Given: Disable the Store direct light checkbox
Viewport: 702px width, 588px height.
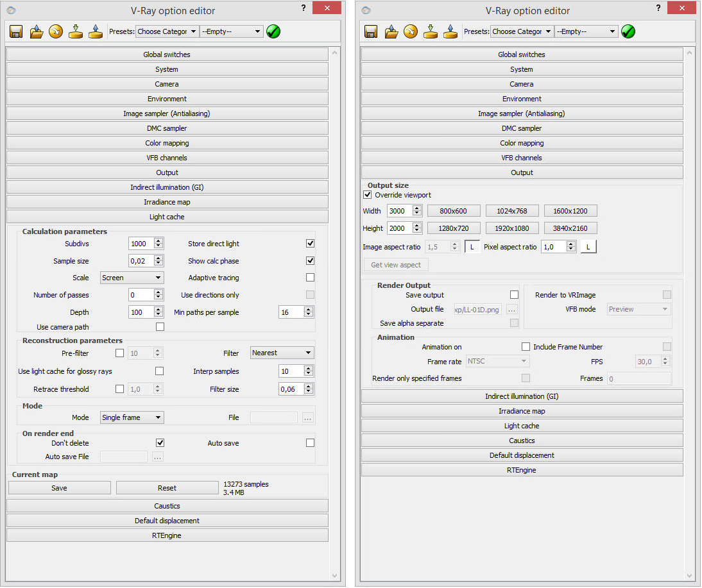Looking at the screenshot, I should coord(310,244).
